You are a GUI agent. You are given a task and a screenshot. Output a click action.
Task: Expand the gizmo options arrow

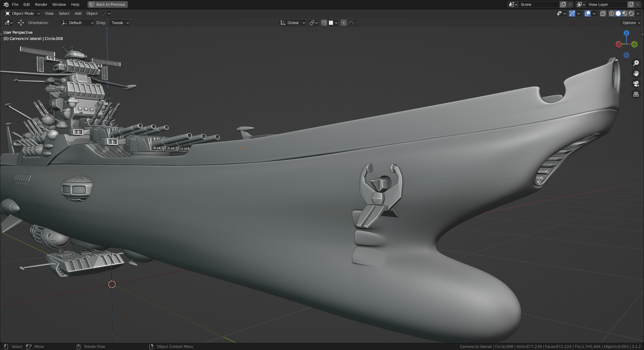pos(579,13)
